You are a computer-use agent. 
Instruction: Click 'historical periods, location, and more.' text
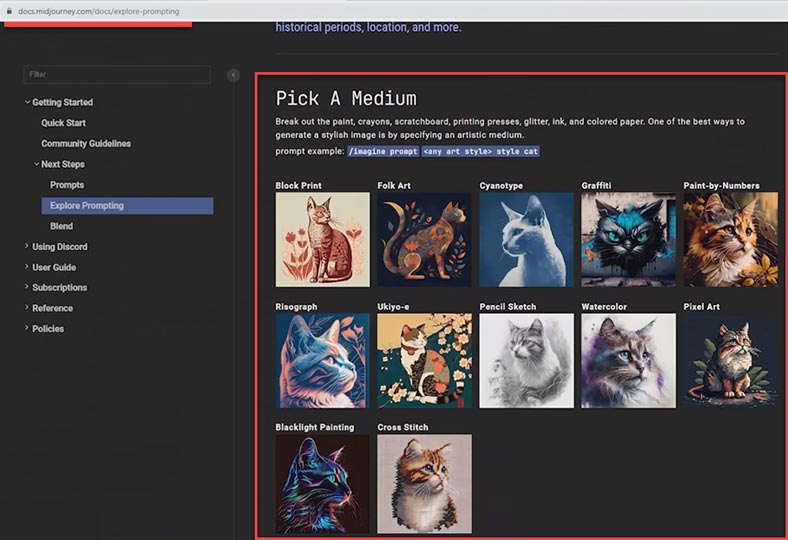click(x=368, y=27)
